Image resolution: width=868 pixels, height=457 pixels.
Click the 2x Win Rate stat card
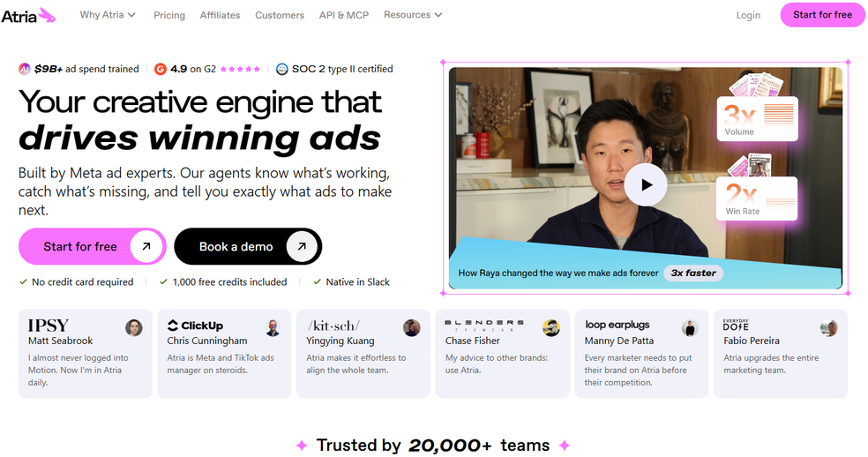click(757, 199)
